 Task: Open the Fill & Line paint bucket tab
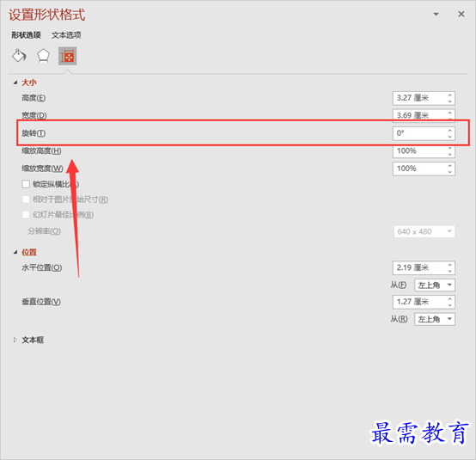coord(19,56)
